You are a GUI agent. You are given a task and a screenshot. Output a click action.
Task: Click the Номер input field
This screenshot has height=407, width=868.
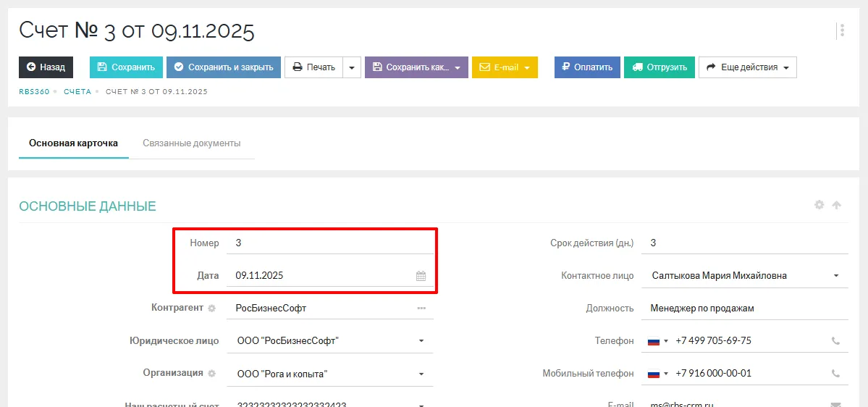(x=329, y=243)
